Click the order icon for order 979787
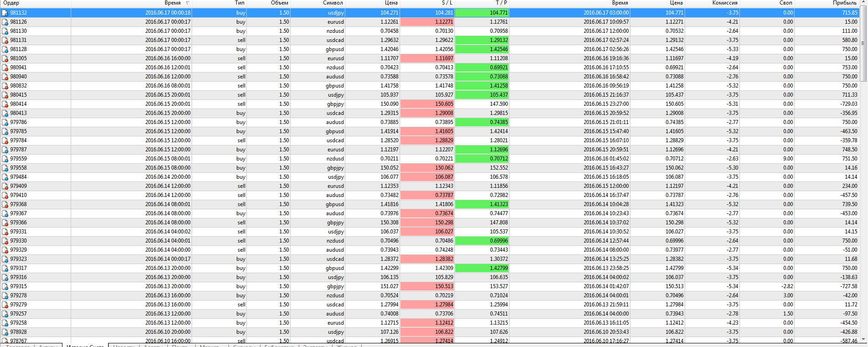Image resolution: width=868 pixels, height=347 pixels. 5,150
